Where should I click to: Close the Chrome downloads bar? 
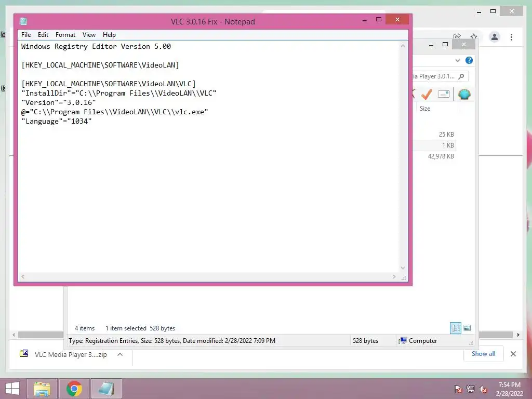point(513,354)
